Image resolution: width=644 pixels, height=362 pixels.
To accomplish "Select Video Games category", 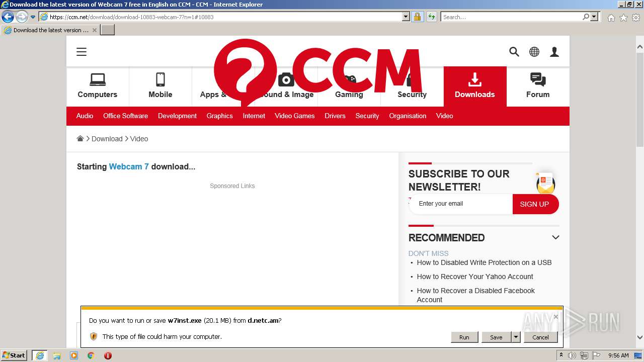I will click(x=295, y=116).
